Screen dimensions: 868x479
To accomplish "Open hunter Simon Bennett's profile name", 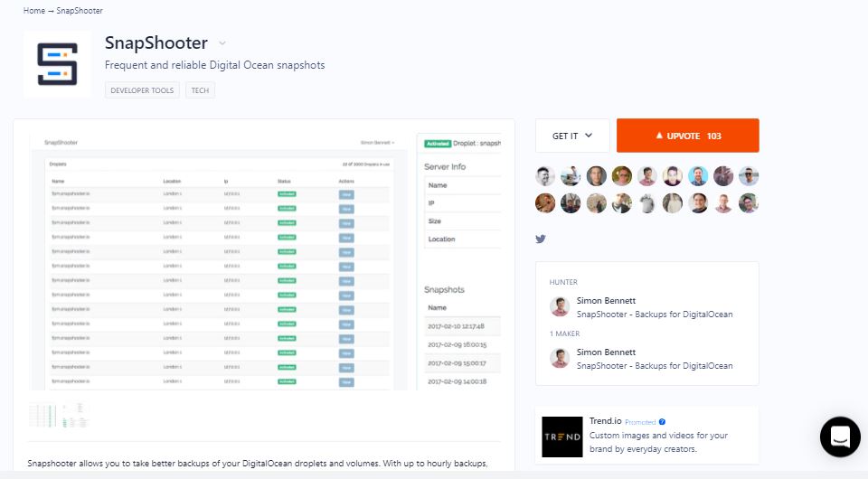I will coord(606,300).
